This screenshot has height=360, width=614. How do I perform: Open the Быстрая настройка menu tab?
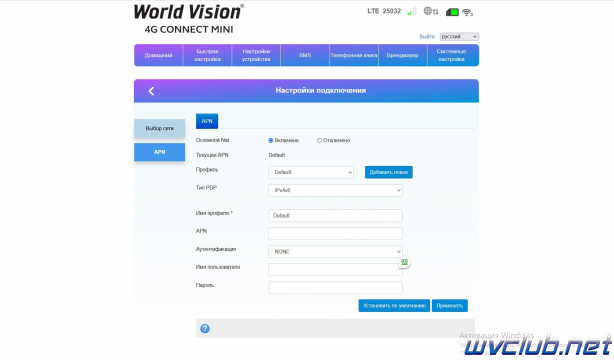pos(207,55)
